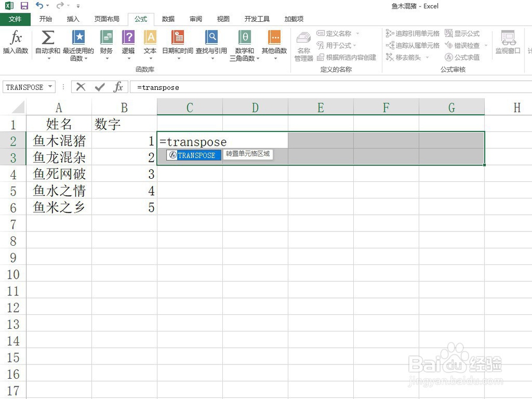Click cell B6 with value 5
The width and height of the screenshot is (532, 399).
(x=124, y=207)
